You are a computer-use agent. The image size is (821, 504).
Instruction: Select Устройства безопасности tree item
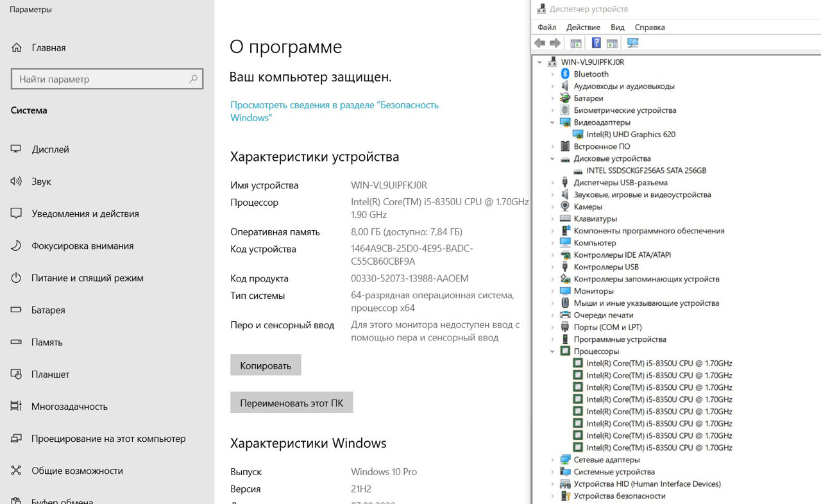(619, 496)
